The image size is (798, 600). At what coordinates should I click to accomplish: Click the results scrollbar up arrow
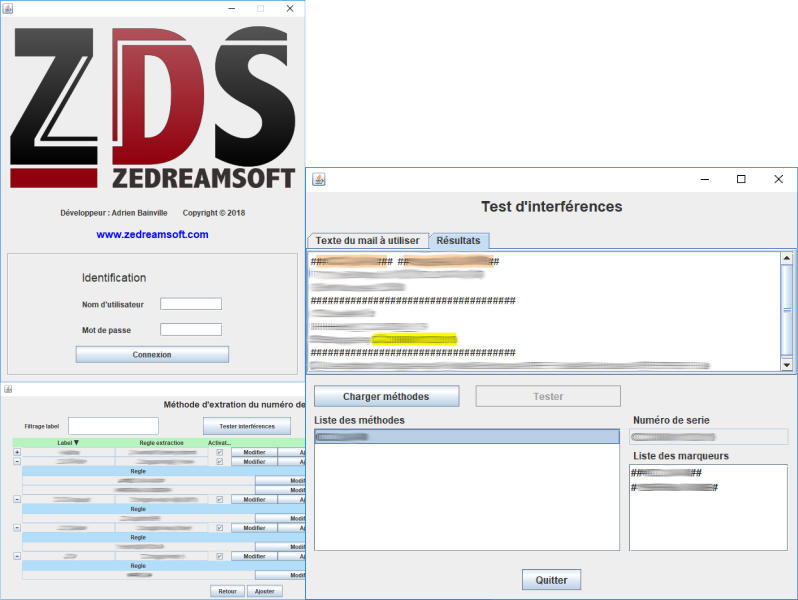[787, 258]
